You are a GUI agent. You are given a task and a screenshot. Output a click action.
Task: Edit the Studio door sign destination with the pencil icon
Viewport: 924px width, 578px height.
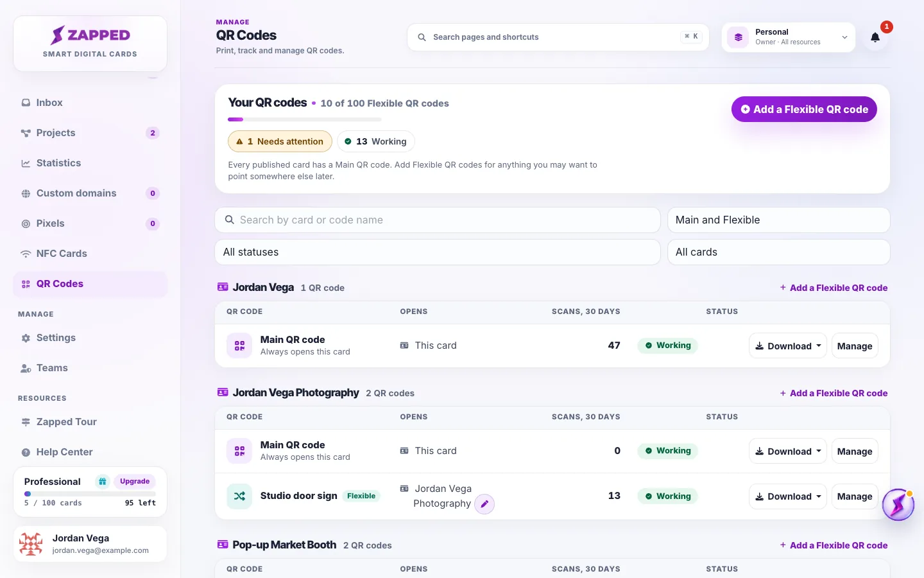click(484, 504)
